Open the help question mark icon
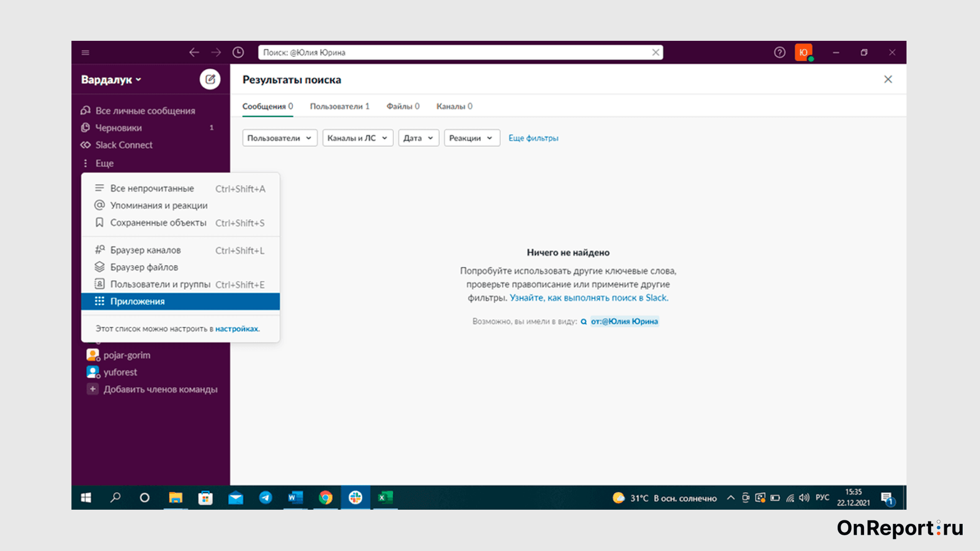Screen dimensions: 980x551 point(779,53)
